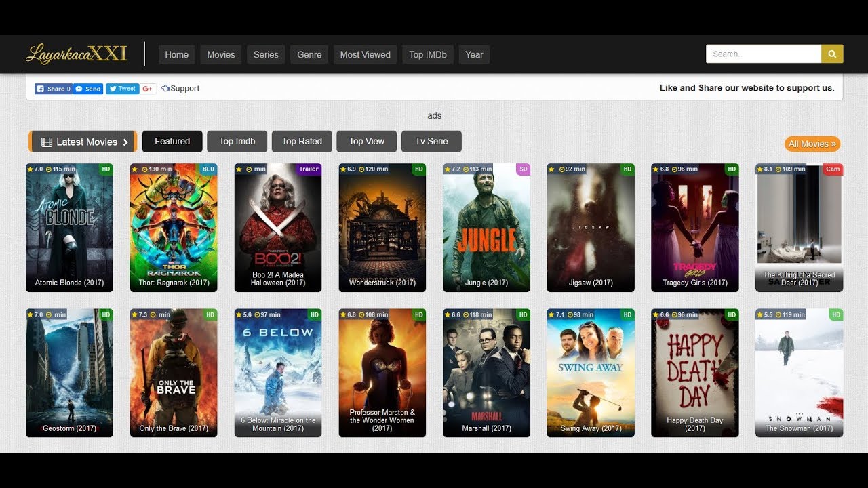868x488 pixels.
Task: Click the 5.6 star rating on 6 Below
Action: 243,314
